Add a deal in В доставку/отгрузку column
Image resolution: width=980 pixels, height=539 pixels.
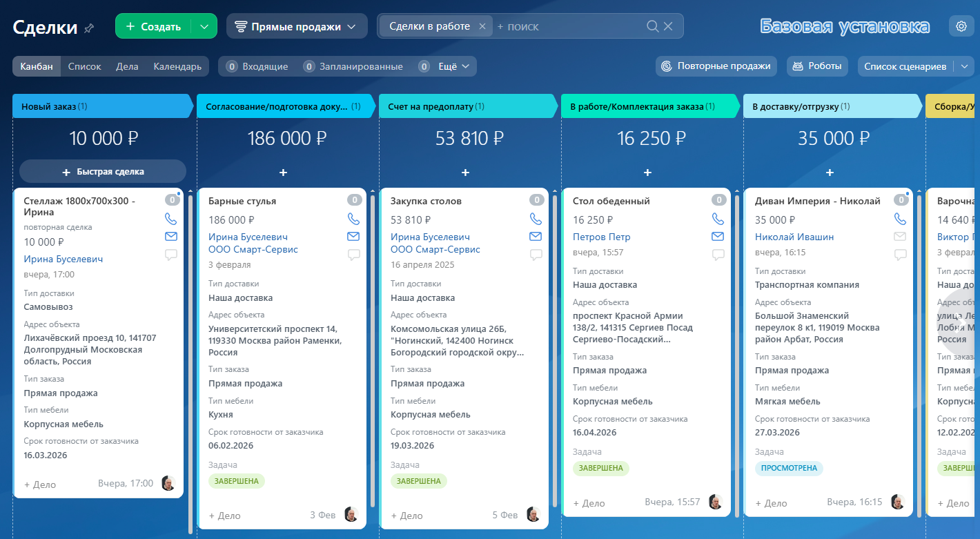pyautogui.click(x=830, y=172)
